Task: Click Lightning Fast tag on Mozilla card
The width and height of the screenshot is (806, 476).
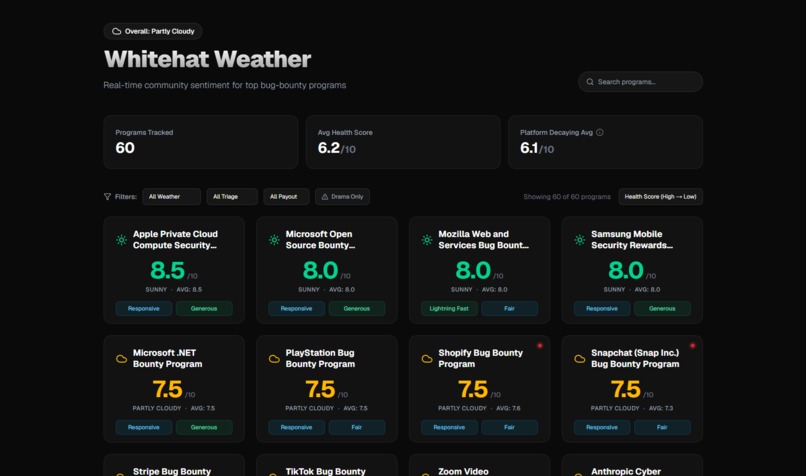Action: pos(449,308)
